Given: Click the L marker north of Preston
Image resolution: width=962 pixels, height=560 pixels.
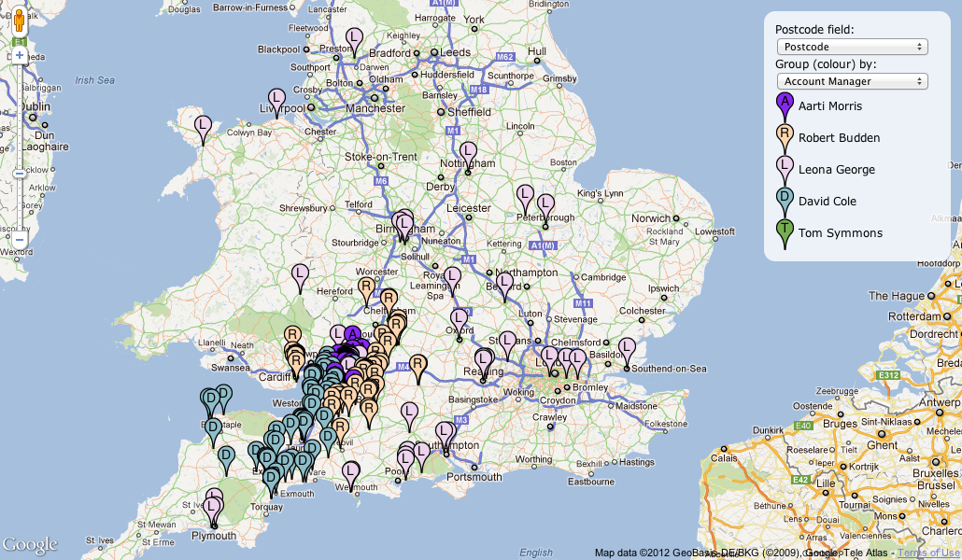Looking at the screenshot, I should [x=354, y=38].
